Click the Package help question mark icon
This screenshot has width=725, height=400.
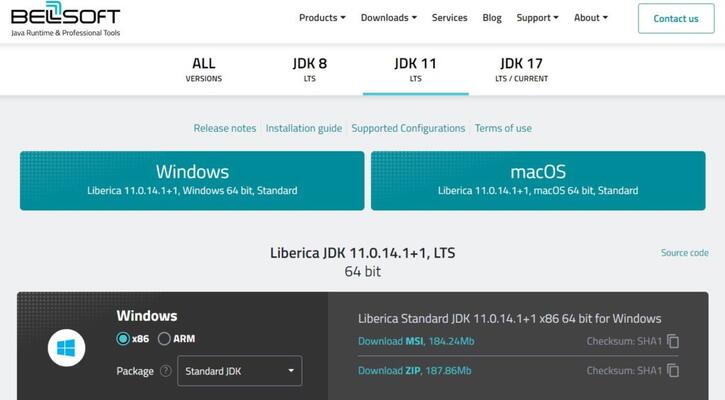(x=166, y=371)
